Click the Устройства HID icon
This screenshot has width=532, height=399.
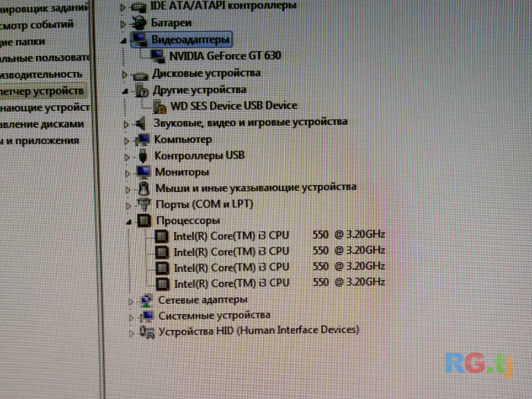tap(147, 332)
